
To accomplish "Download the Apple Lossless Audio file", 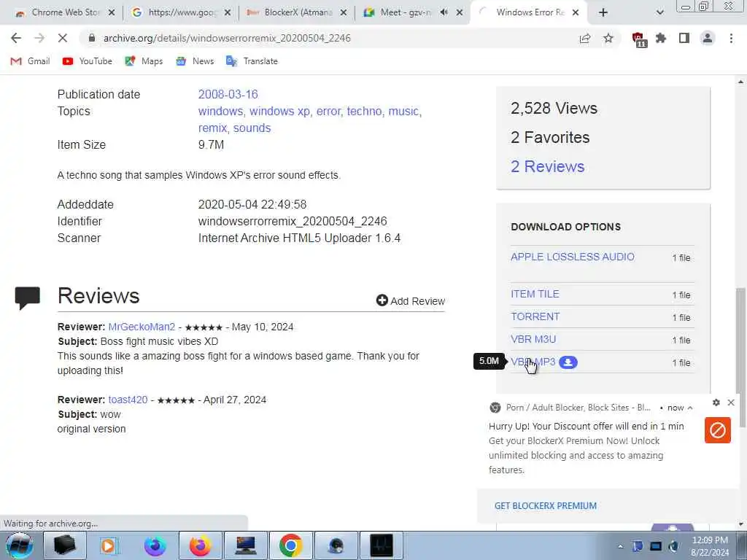I will click(x=572, y=257).
